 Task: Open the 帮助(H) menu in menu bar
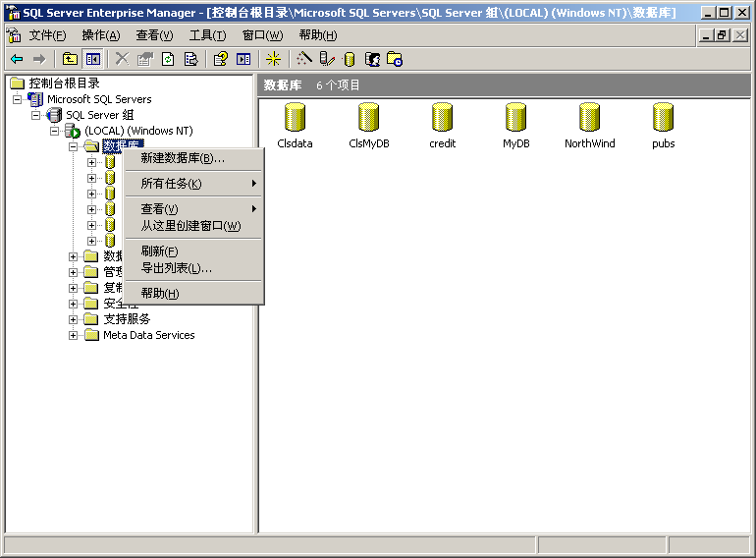(x=318, y=35)
